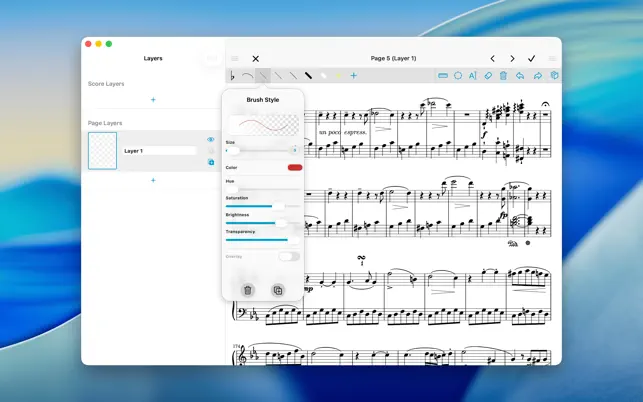Add a new brush preset with the plus

click(x=353, y=75)
